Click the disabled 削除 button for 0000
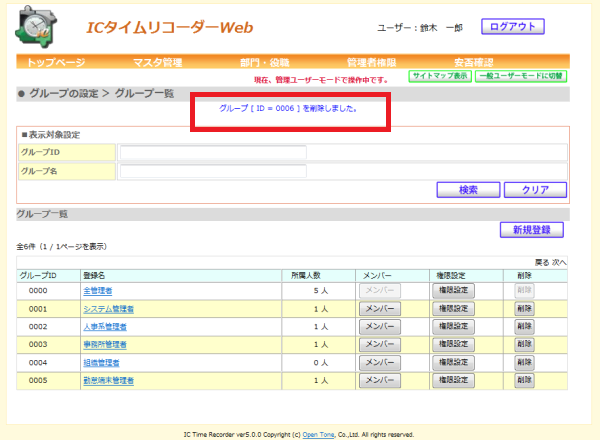Image resolution: width=600 pixels, height=440 pixels. click(524, 291)
